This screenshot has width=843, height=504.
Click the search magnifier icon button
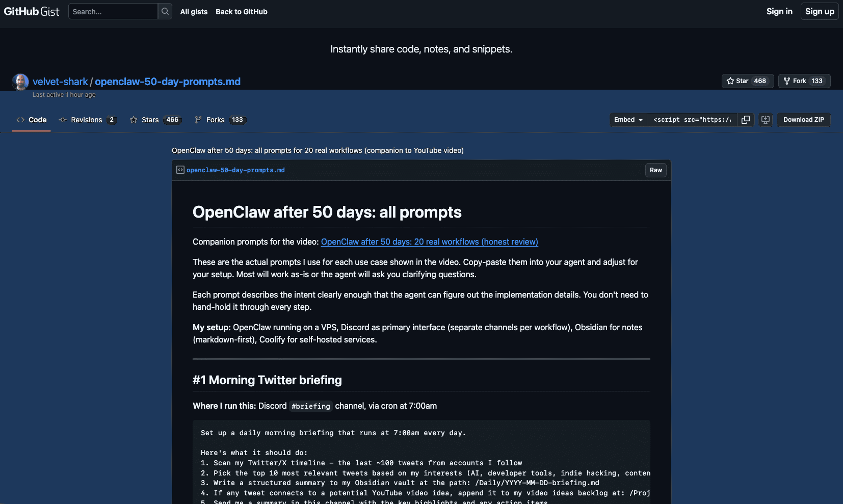[x=165, y=11]
